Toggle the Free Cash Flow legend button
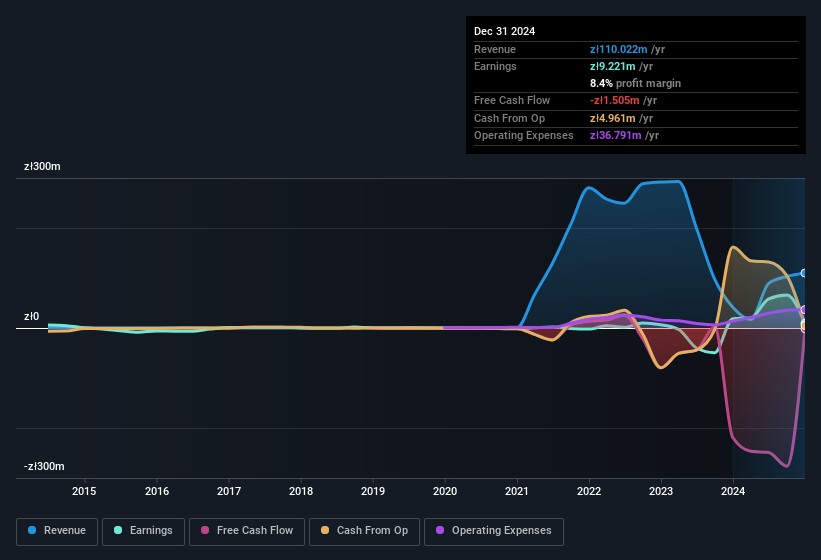The image size is (821, 560). click(x=247, y=531)
